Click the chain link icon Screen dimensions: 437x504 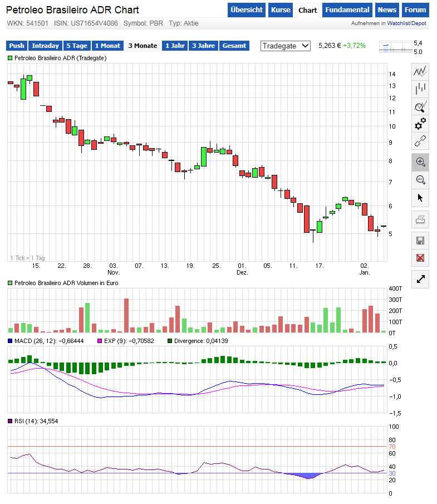(420, 141)
